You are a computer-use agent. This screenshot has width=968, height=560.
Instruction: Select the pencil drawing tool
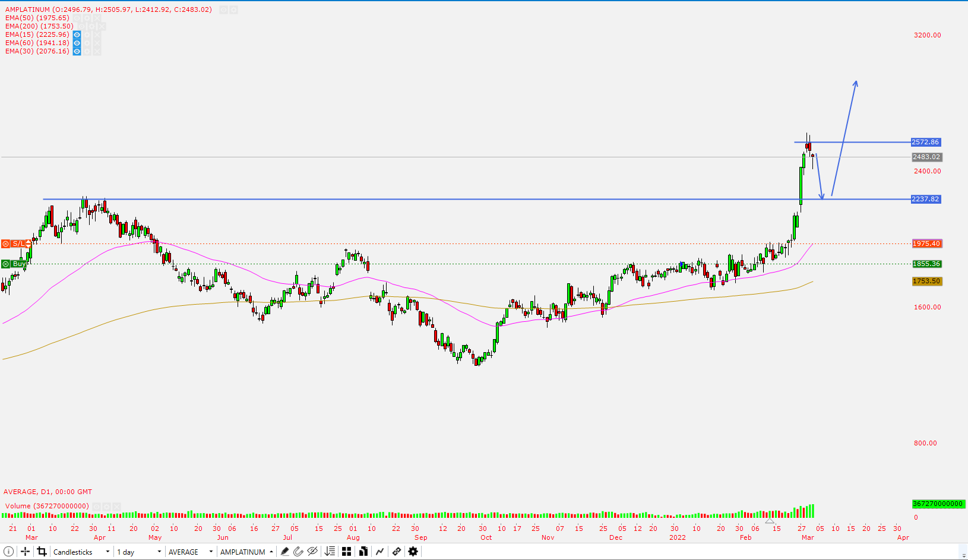click(284, 552)
